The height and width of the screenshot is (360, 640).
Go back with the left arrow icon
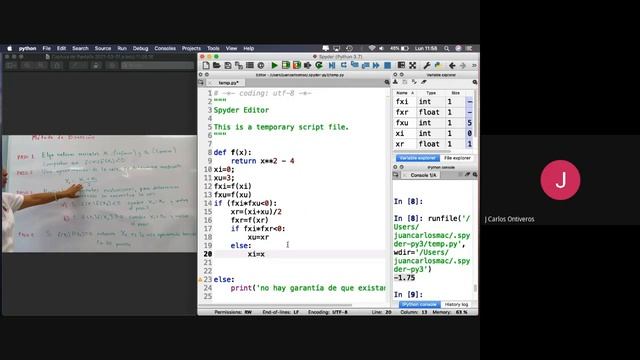[x=452, y=65]
